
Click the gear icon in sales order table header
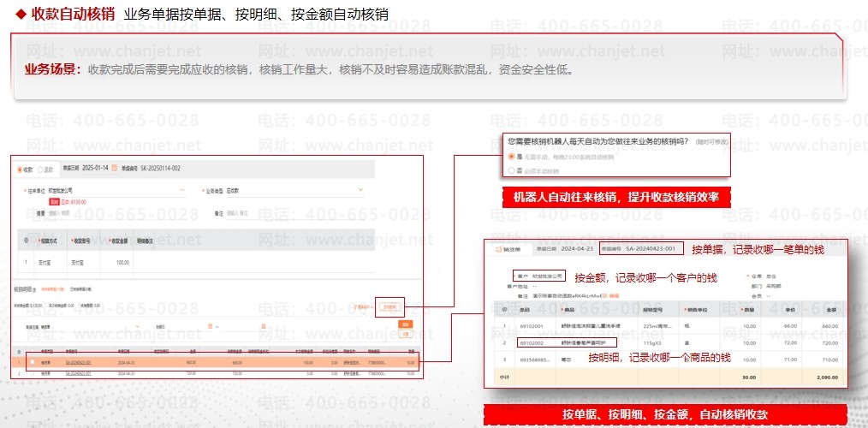505,309
